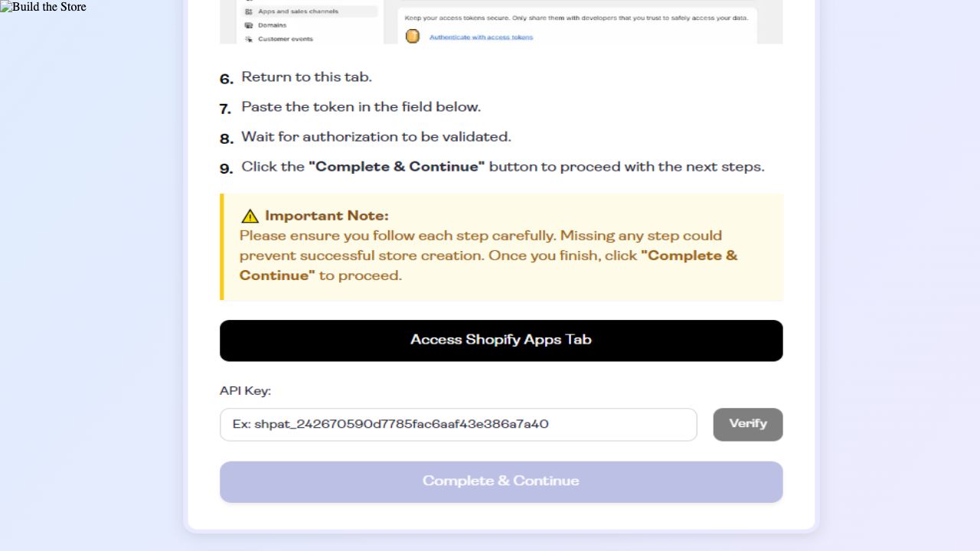Viewport: 980px width, 551px height.
Task: Open the Authenticate with access tokens link
Action: click(x=481, y=37)
